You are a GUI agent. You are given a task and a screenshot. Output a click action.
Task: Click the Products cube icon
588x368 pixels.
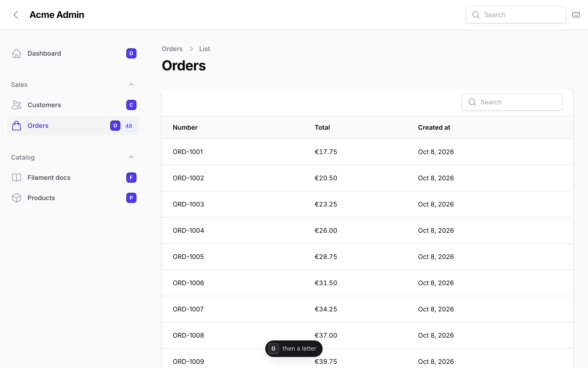[x=17, y=198]
